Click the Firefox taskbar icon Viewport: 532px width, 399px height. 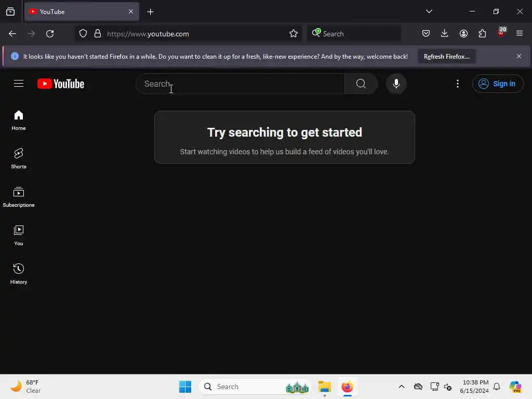[x=347, y=387]
